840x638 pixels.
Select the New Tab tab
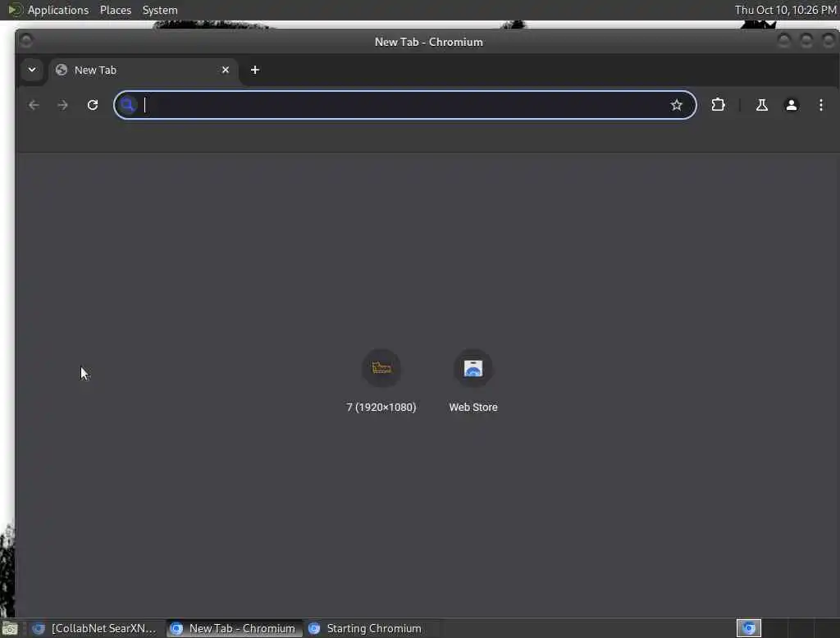click(x=144, y=71)
